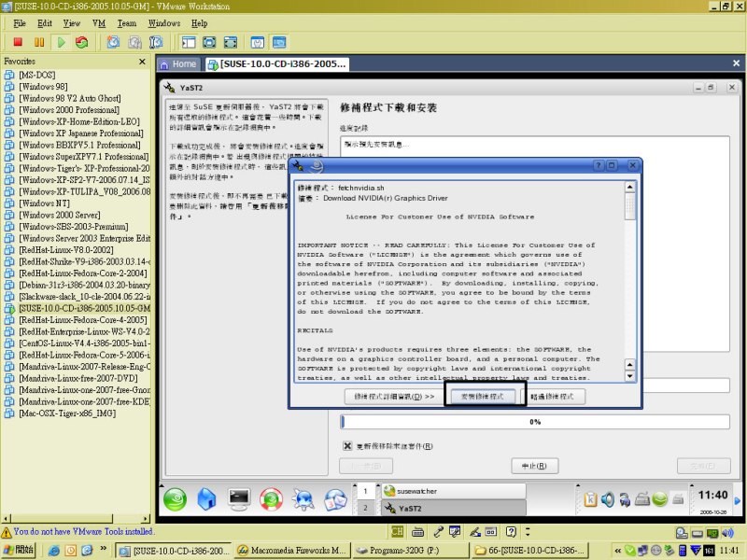This screenshot has height=560, width=747.
Task: Click the Reset VM toolbar icon
Action: [82, 42]
